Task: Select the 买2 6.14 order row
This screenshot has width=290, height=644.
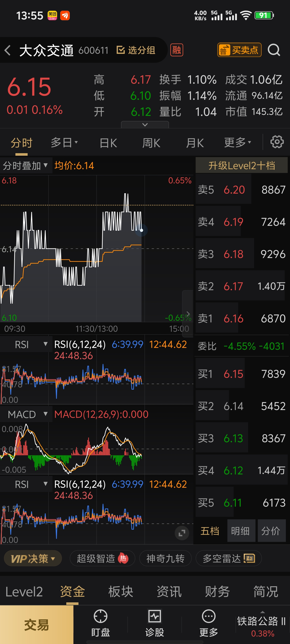Action: [242, 406]
